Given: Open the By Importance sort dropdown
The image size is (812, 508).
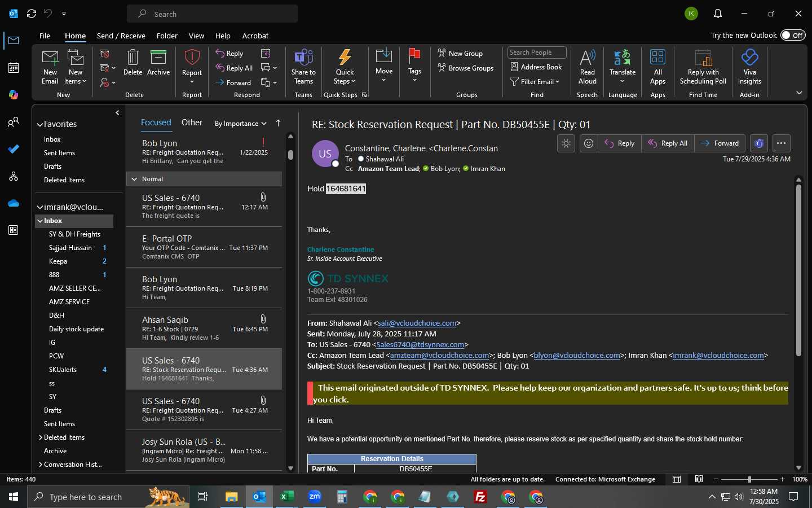Looking at the screenshot, I should pos(241,124).
